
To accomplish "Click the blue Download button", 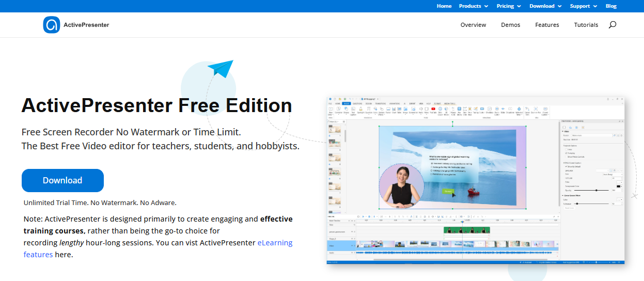I will click(x=62, y=180).
